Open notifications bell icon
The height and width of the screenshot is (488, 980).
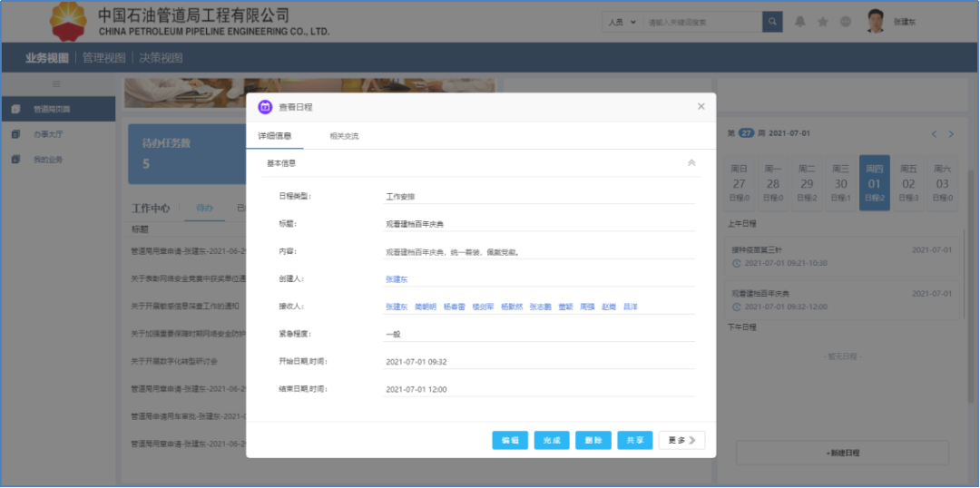click(x=800, y=22)
